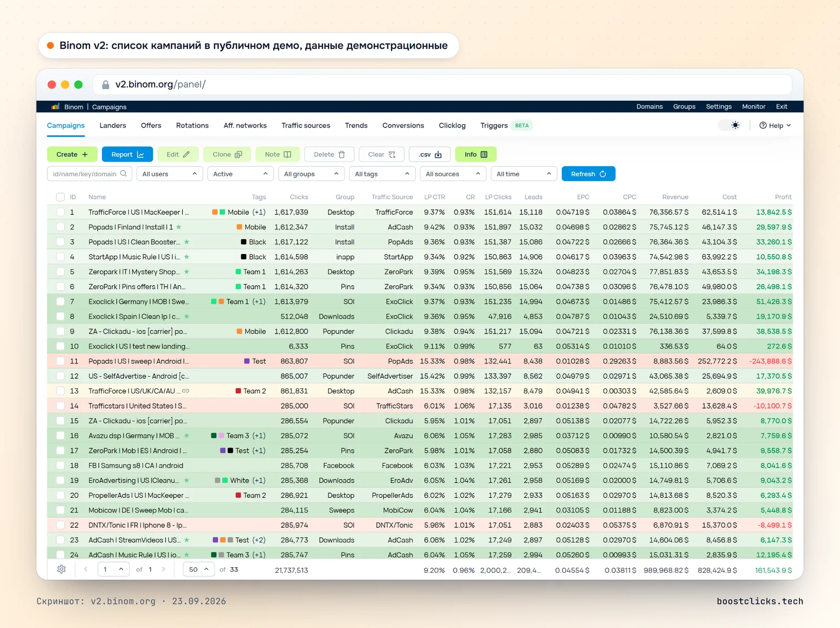Viewport: 840px width, 628px height.
Task: Click the Info button
Action: point(476,154)
